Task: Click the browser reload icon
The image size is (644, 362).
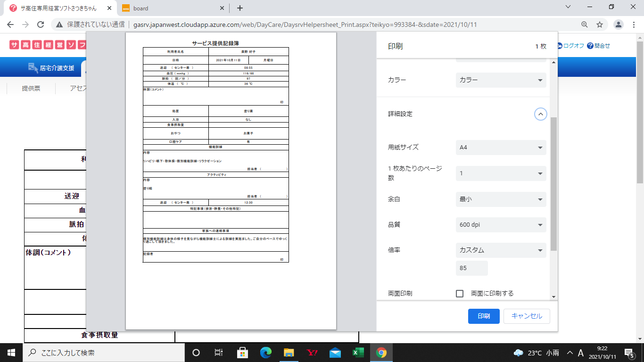Action: point(41,25)
